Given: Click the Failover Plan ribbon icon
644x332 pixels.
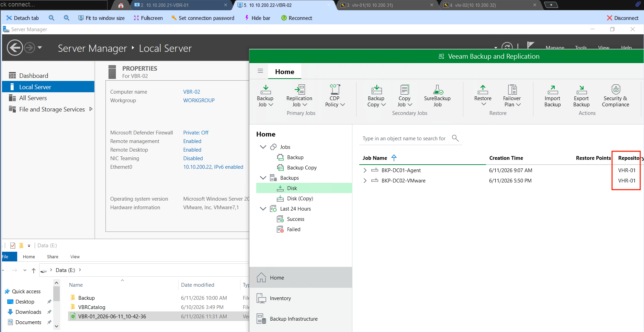Looking at the screenshot, I should point(512,90).
